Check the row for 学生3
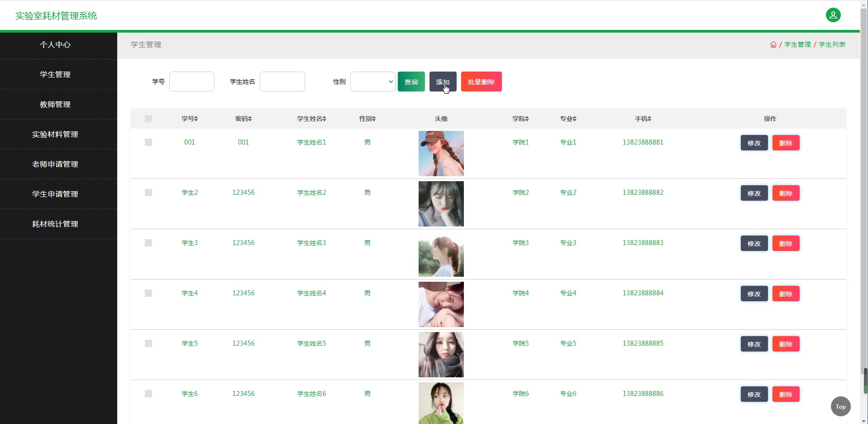The image size is (868, 424). pos(148,243)
